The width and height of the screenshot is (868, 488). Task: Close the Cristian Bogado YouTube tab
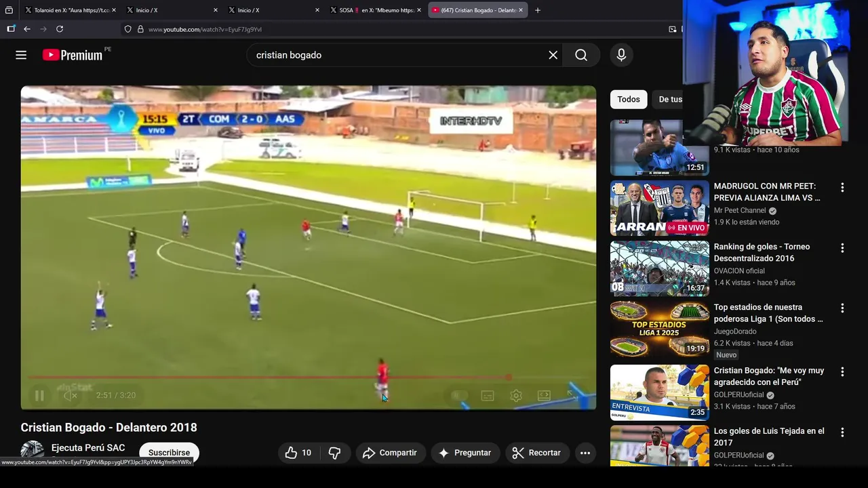pos(521,10)
